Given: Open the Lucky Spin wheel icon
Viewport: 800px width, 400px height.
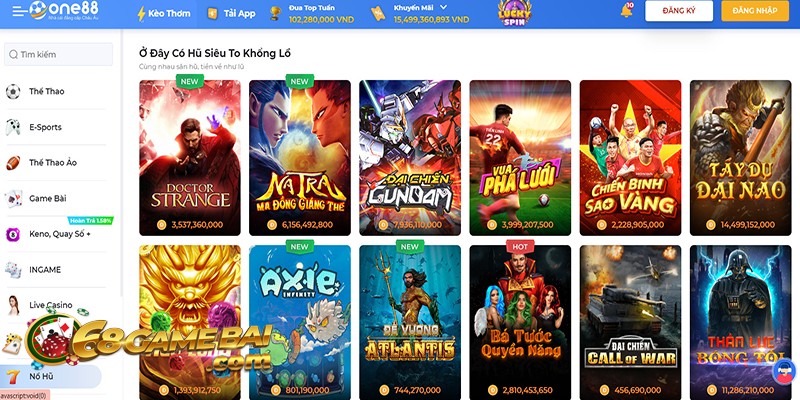Looking at the screenshot, I should point(514,13).
